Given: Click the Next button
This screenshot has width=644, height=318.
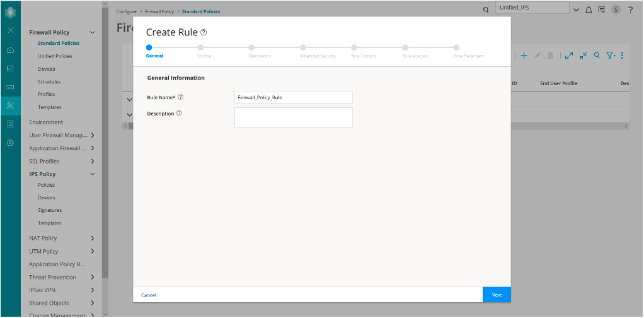Looking at the screenshot, I should pyautogui.click(x=497, y=295).
